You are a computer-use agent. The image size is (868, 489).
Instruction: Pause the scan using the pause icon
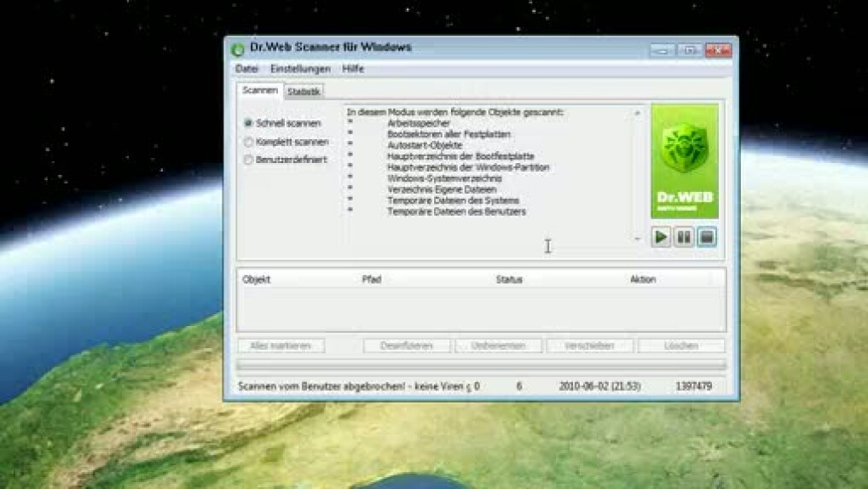[683, 237]
